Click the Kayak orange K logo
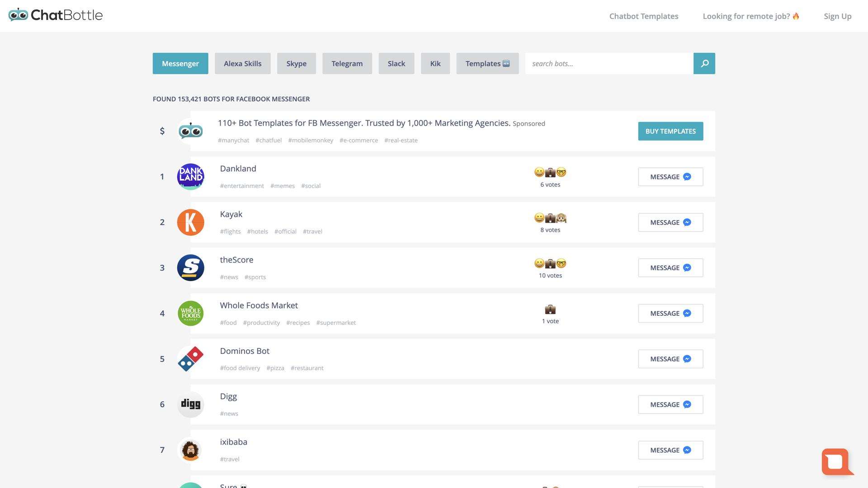 pos(190,222)
